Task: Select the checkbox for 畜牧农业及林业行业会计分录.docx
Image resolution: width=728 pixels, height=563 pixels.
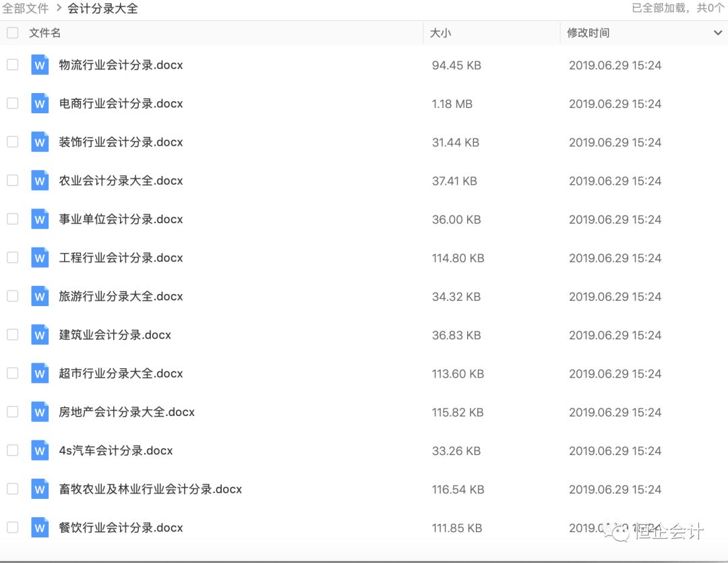Action: (x=11, y=489)
